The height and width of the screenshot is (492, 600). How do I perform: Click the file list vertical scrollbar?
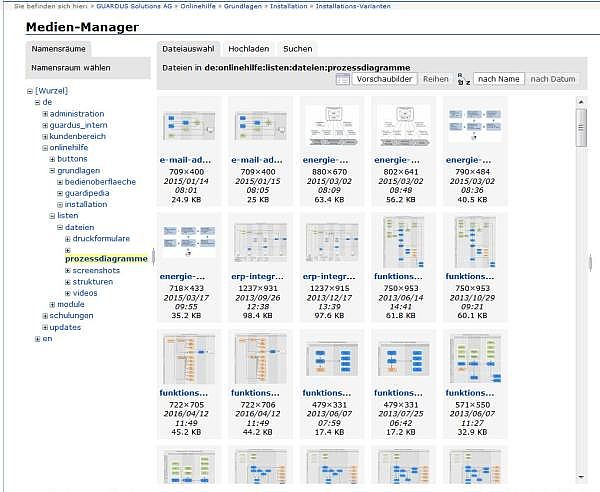coord(581,300)
